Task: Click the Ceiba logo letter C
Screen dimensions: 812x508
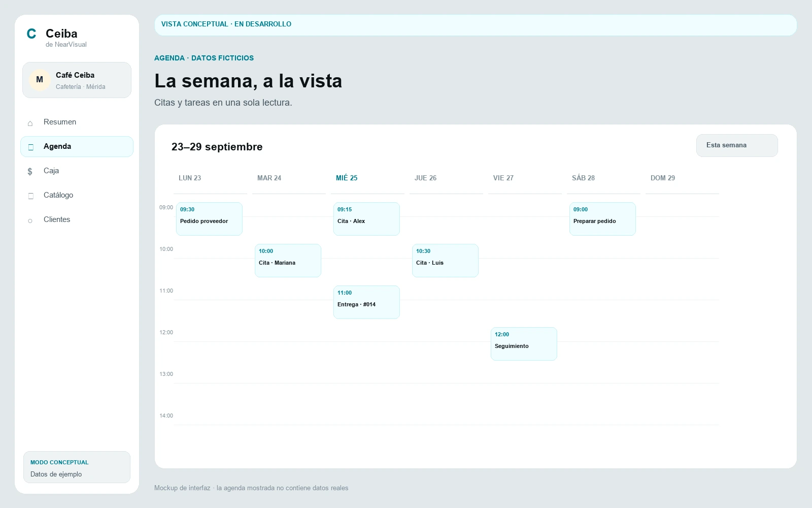Action: pyautogui.click(x=31, y=34)
